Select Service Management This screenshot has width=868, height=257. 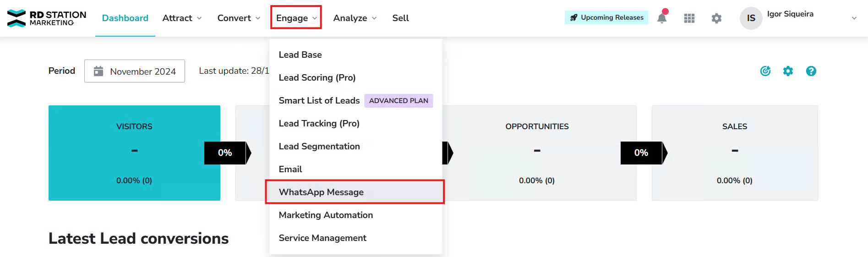(356, 238)
